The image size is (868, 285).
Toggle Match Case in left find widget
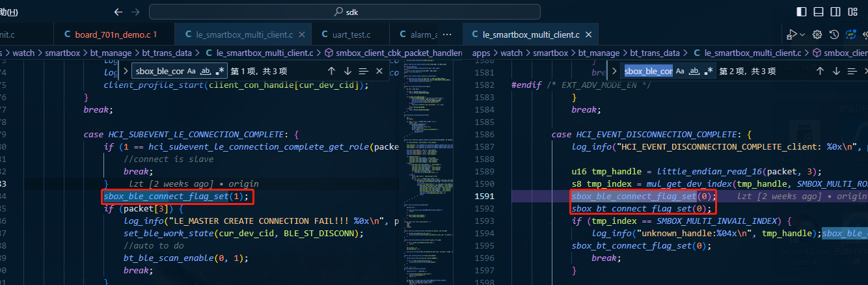click(x=191, y=71)
